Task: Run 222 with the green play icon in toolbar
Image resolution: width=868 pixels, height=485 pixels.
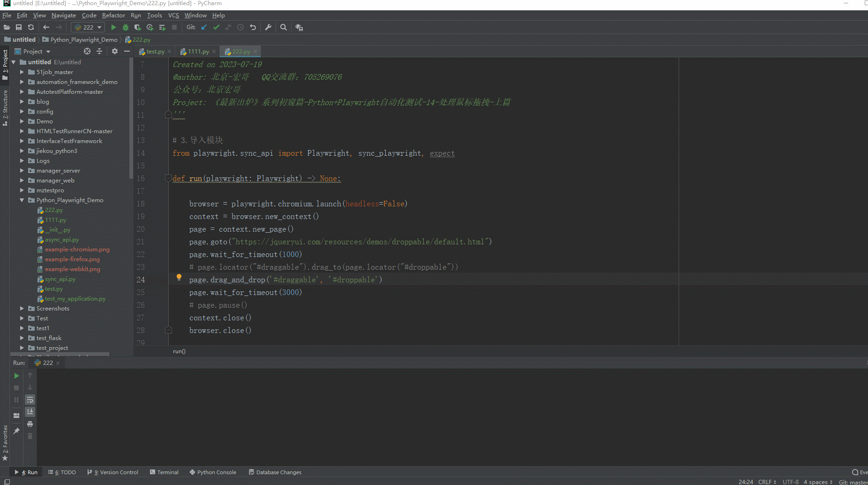Action: pos(113,27)
